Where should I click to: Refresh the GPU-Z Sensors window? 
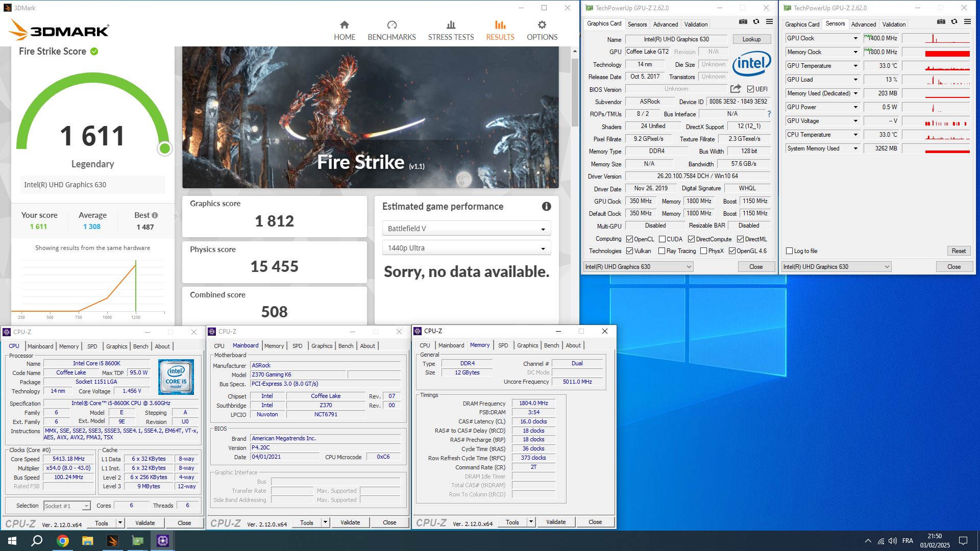point(954,22)
